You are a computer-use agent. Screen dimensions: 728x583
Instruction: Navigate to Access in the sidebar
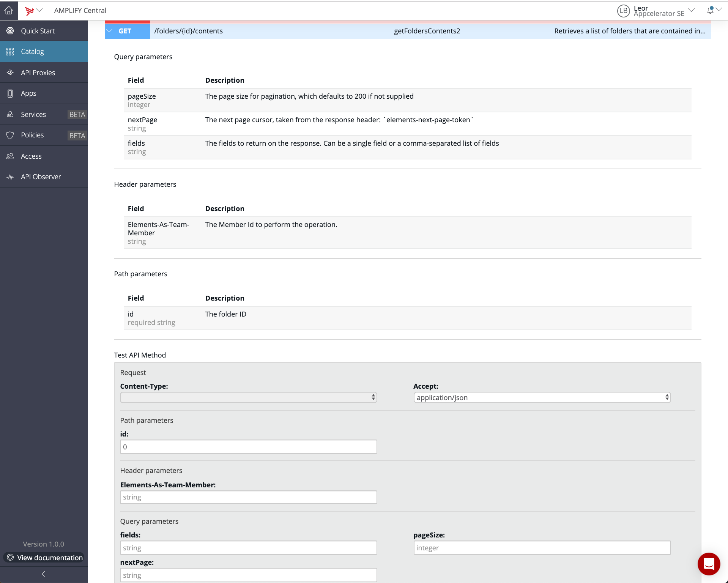pyautogui.click(x=44, y=156)
